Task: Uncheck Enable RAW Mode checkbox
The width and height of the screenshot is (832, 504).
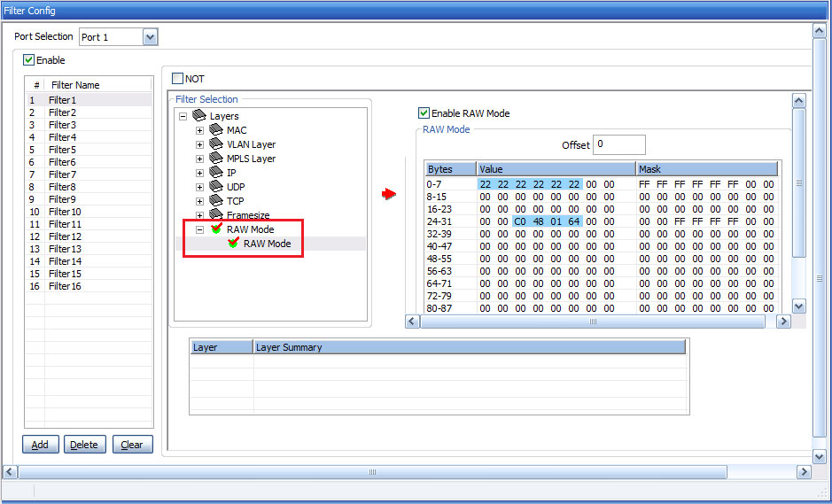Action: pyautogui.click(x=424, y=113)
